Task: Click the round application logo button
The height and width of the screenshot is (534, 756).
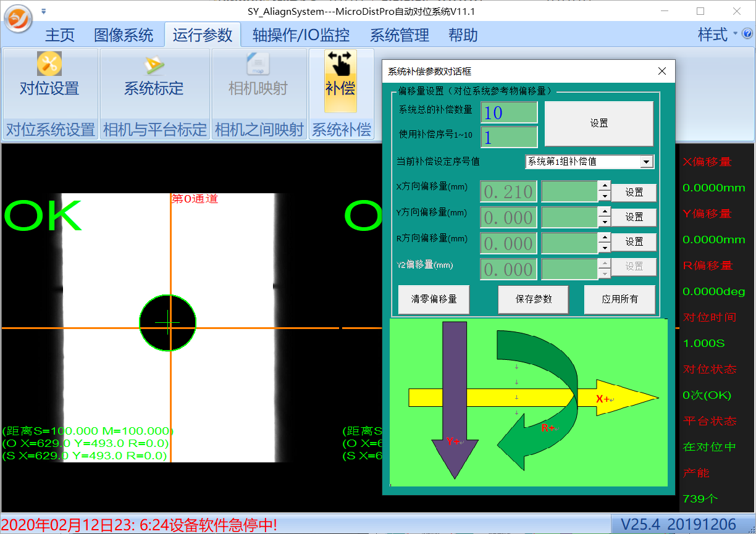Action: coord(19,19)
